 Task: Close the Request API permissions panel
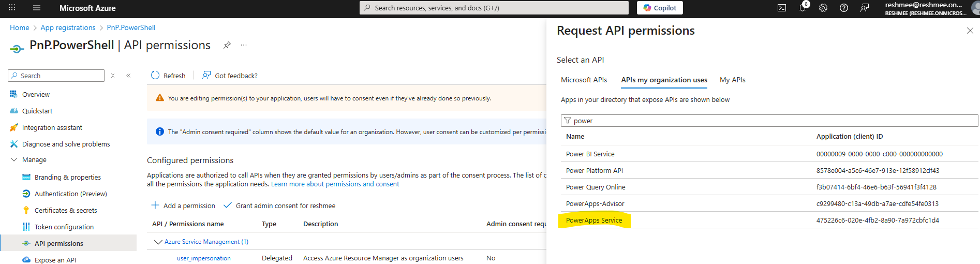[x=970, y=31]
